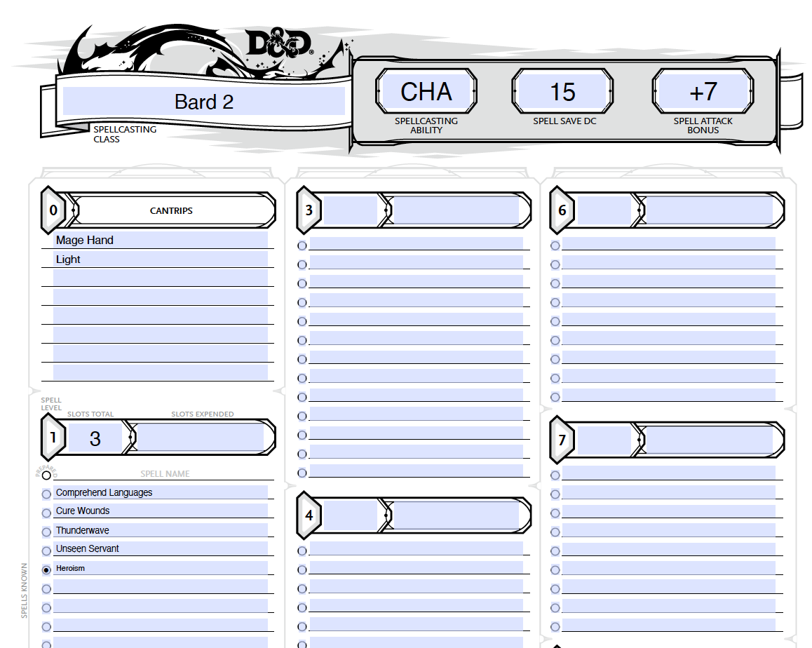Click the first empty spell line below Heroism
The width and height of the screenshot is (812, 648).
pos(160,587)
